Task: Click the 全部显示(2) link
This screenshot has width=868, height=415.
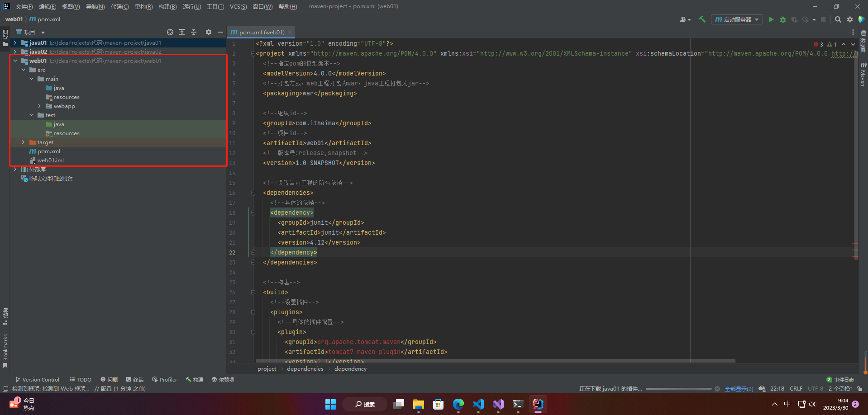Action: (739, 389)
